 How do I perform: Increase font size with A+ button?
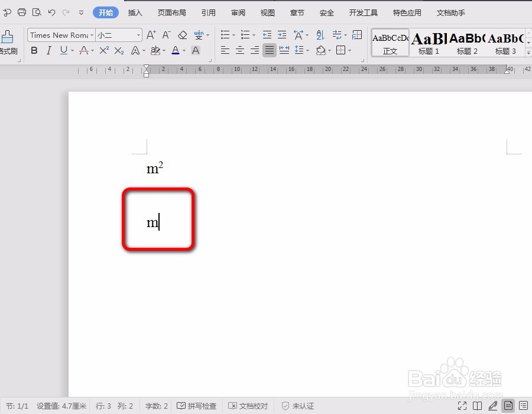click(151, 35)
